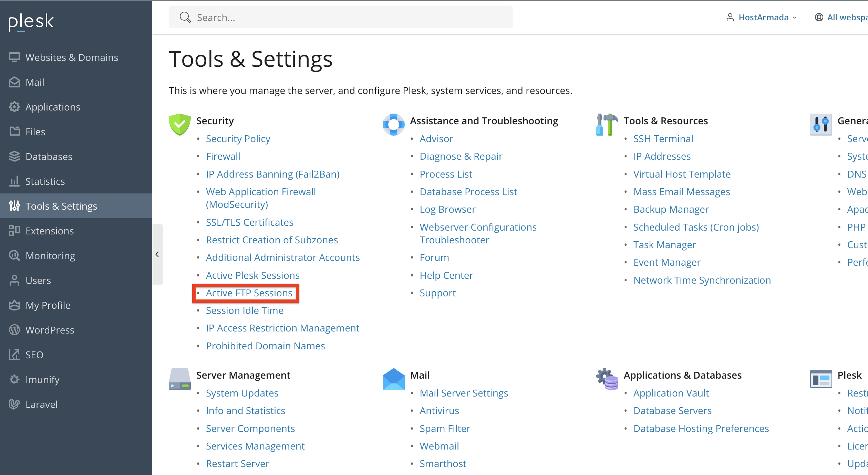
Task: Open Active Plesk Sessions link
Action: click(252, 275)
